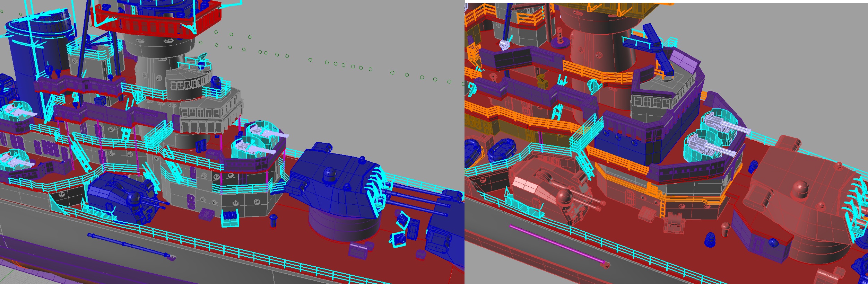Screen dimensions: 868x284
Task: Pick a green curve point in left viewport
Action: (x=310, y=60)
